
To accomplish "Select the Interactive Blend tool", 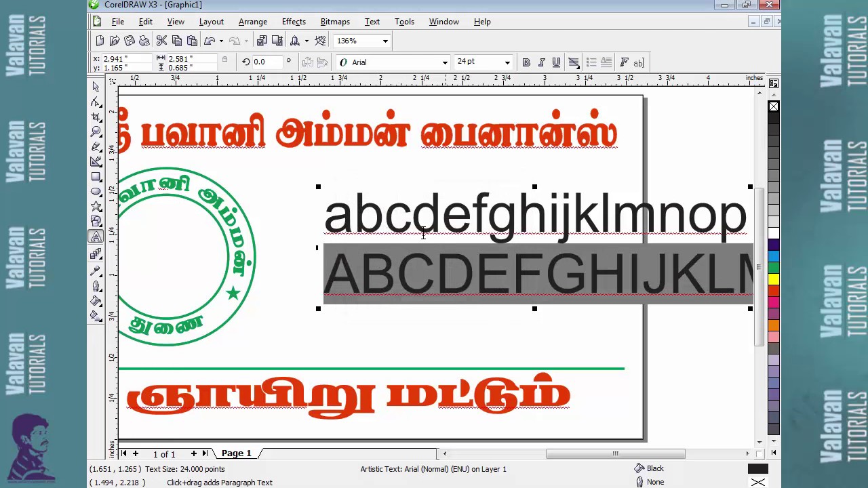I will pyautogui.click(x=96, y=254).
